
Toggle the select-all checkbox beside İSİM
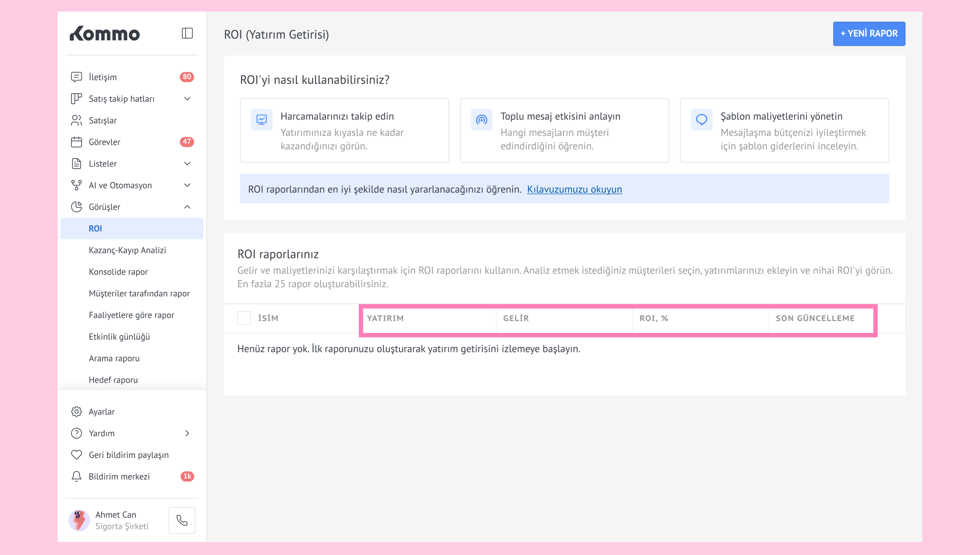pos(244,318)
